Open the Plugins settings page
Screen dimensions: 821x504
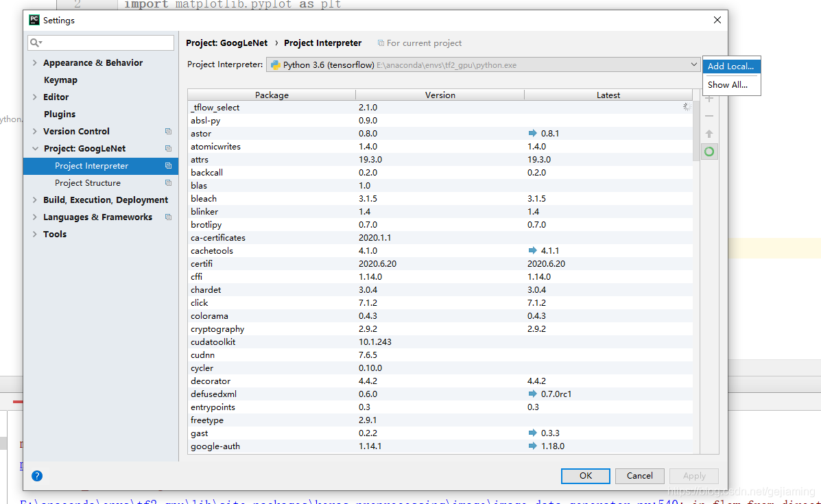click(x=60, y=114)
